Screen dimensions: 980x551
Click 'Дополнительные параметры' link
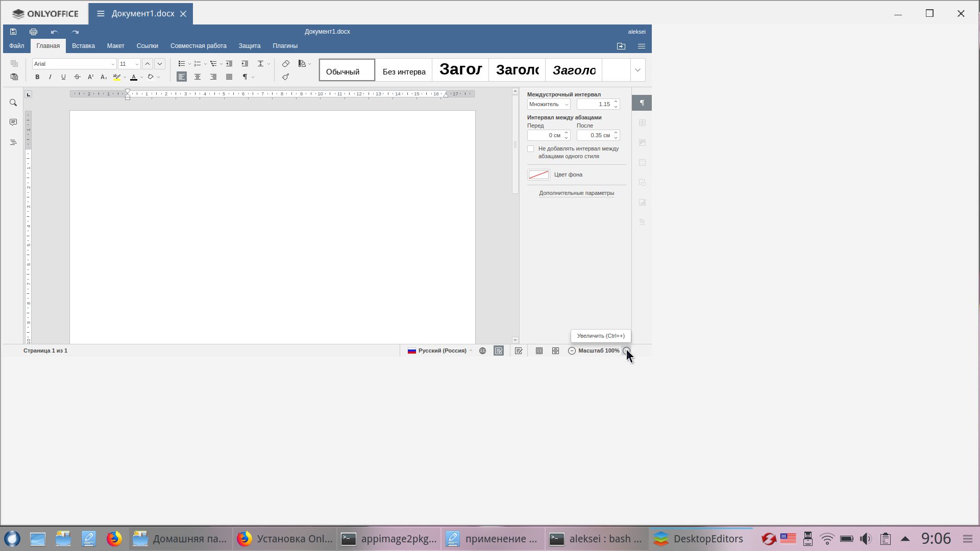pyautogui.click(x=576, y=193)
